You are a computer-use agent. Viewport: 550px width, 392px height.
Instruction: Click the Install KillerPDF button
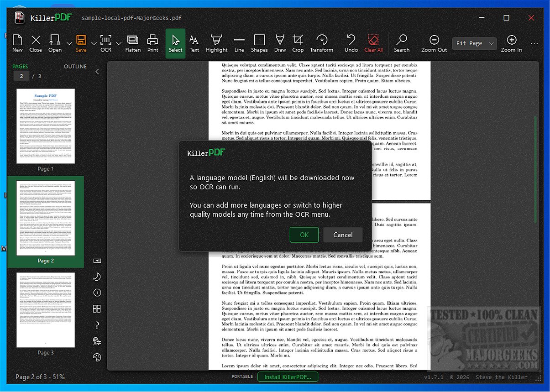(x=288, y=377)
